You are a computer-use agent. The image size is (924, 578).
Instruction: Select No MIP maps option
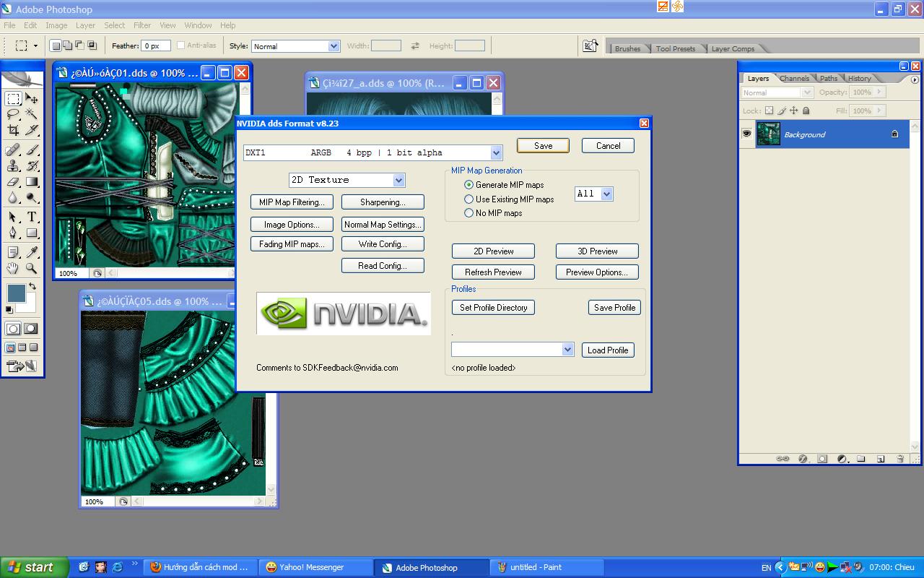pyautogui.click(x=469, y=213)
